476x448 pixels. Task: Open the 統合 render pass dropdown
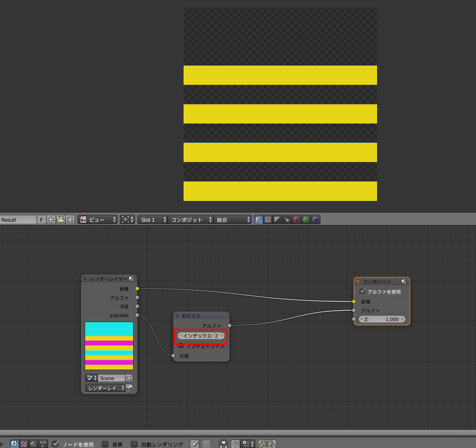(232, 219)
